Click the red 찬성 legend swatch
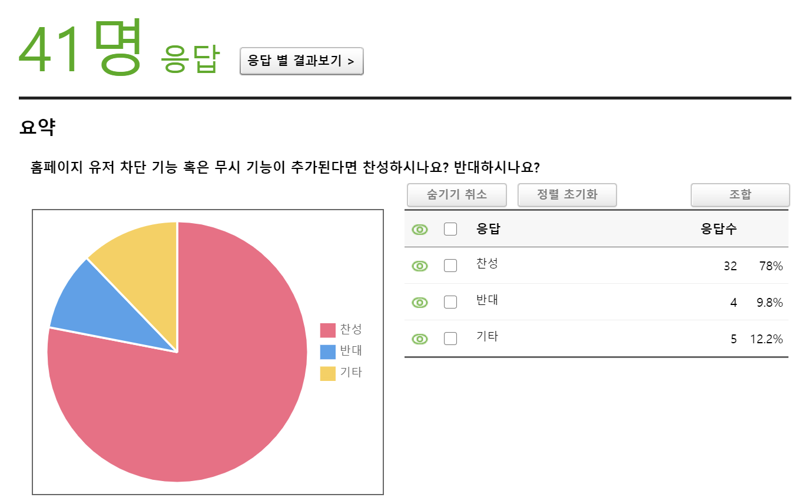This screenshot has height=504, width=812. click(328, 330)
